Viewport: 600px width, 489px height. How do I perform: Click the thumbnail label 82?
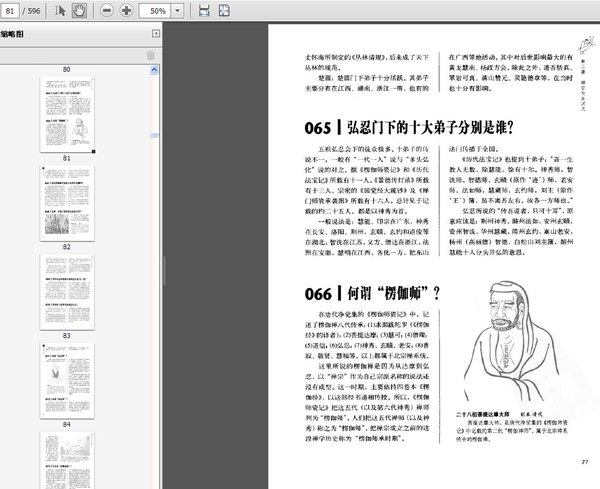[x=67, y=247]
